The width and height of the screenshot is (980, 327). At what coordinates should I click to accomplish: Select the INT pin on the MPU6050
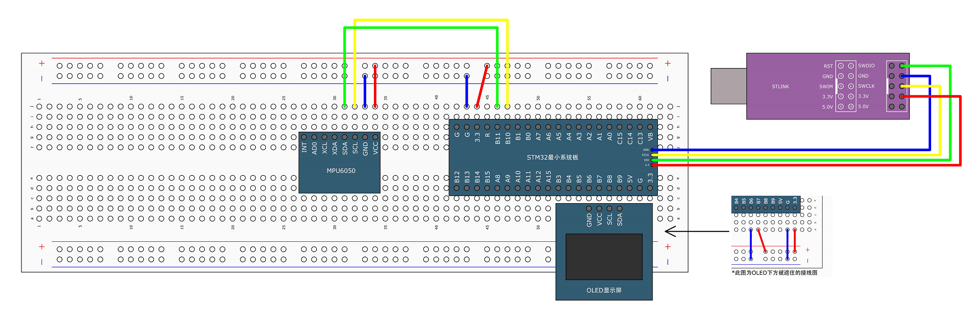click(x=305, y=147)
